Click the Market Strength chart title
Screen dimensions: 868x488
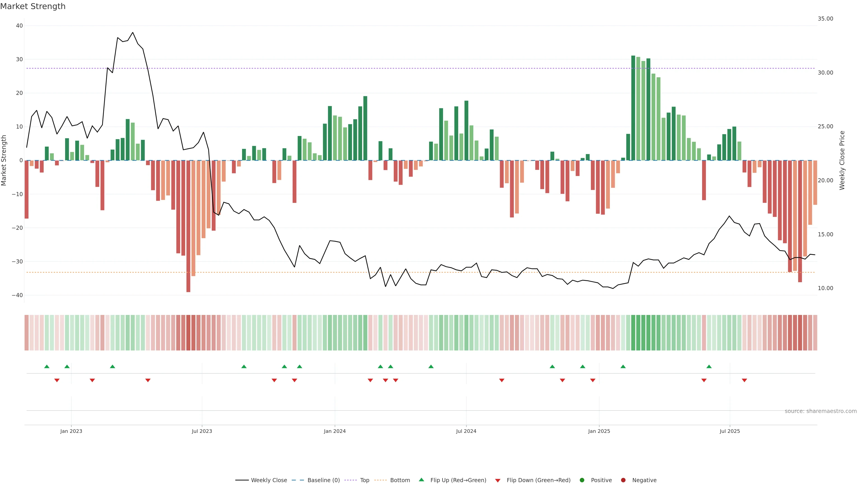point(33,6)
